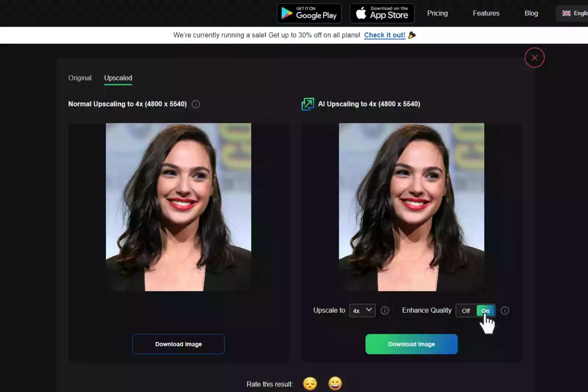Enable Enhance Quality with the On switch

[x=485, y=311]
